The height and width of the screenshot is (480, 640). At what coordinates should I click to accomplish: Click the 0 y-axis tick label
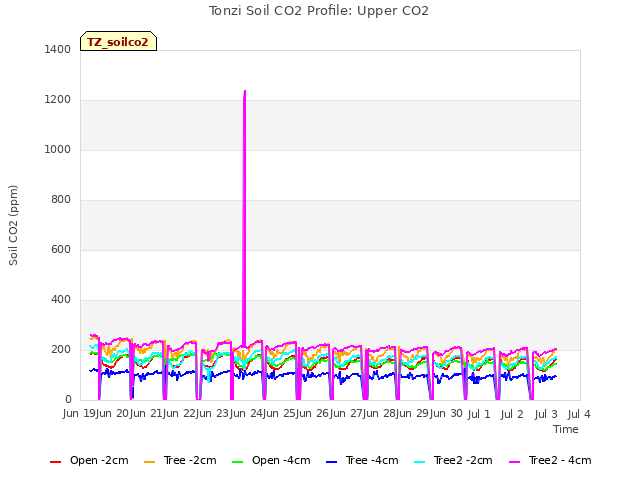click(68, 400)
